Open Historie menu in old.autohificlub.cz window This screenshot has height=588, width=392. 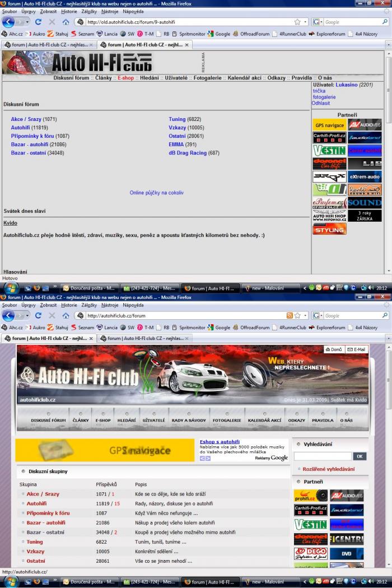(x=69, y=12)
